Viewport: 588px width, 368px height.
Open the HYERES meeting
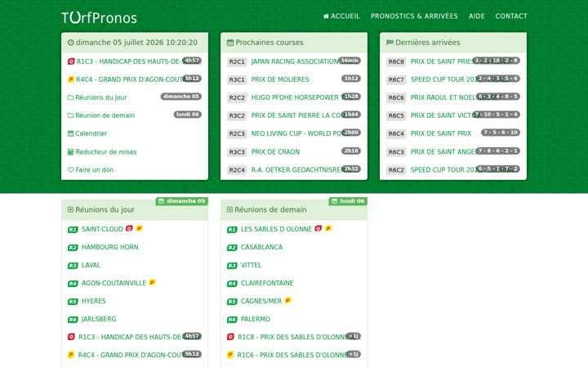(x=93, y=301)
